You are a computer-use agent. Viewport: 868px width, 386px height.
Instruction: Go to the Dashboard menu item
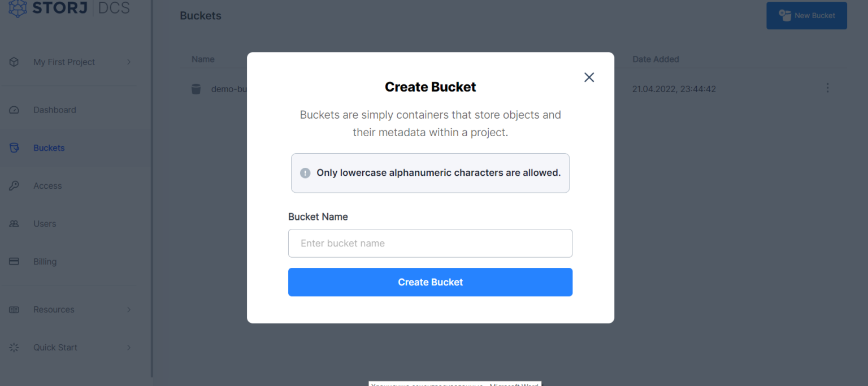click(x=54, y=110)
